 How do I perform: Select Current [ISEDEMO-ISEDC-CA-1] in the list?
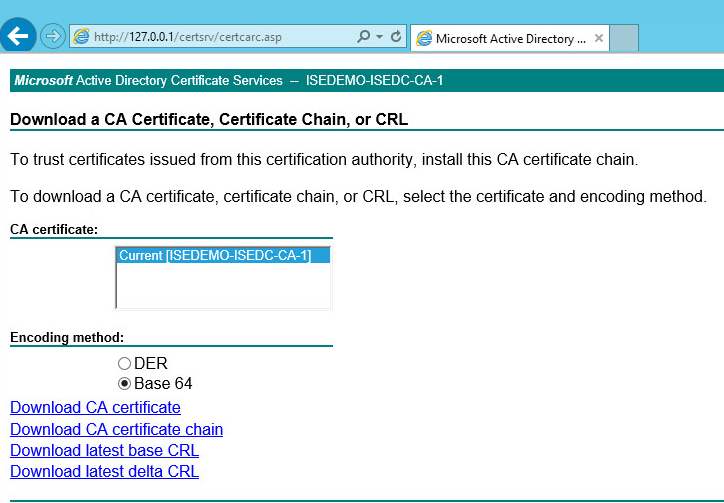[223, 255]
